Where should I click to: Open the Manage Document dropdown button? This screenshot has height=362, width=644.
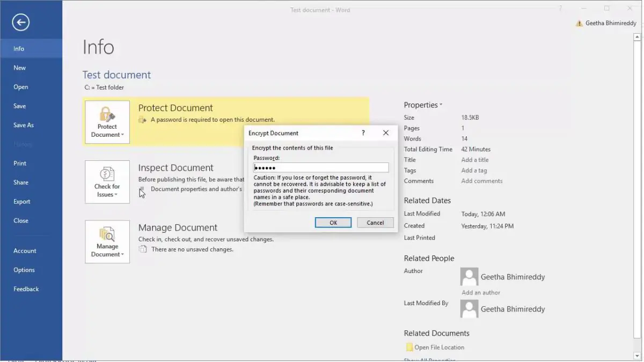pos(107,251)
